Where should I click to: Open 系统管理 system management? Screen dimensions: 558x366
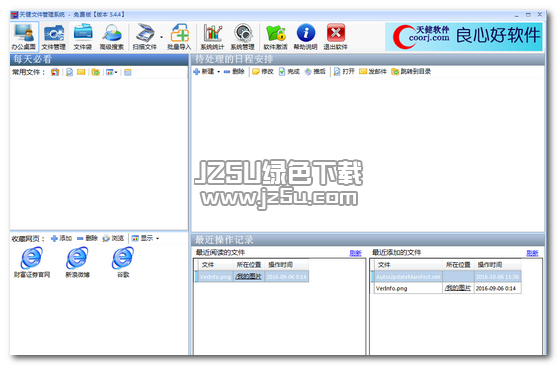(x=242, y=37)
